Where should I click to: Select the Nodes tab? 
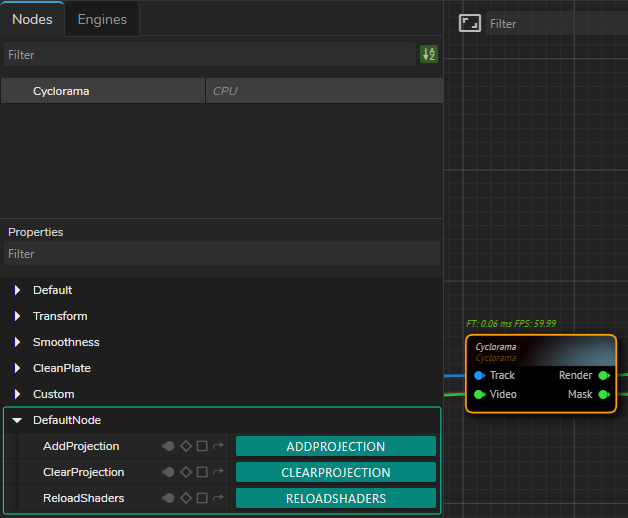coord(32,19)
